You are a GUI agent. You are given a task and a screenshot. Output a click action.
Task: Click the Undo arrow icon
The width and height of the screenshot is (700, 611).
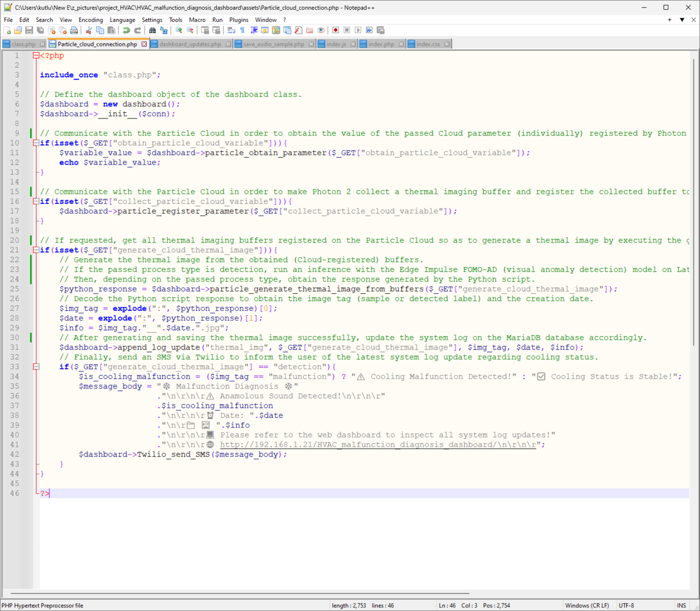126,30
